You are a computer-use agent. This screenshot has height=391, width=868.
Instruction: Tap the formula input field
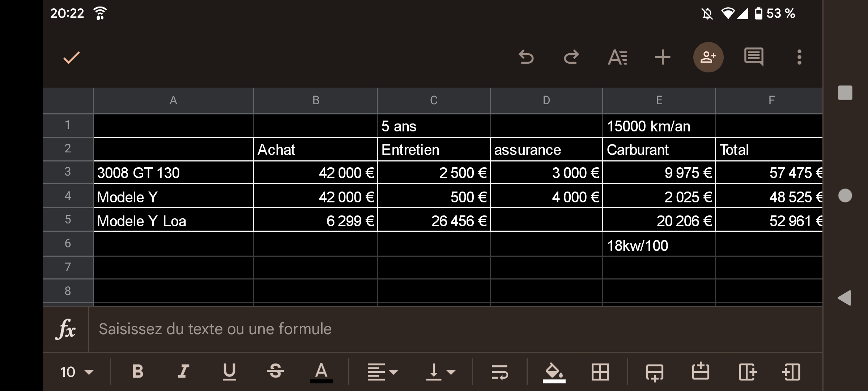pyautogui.click(x=434, y=329)
